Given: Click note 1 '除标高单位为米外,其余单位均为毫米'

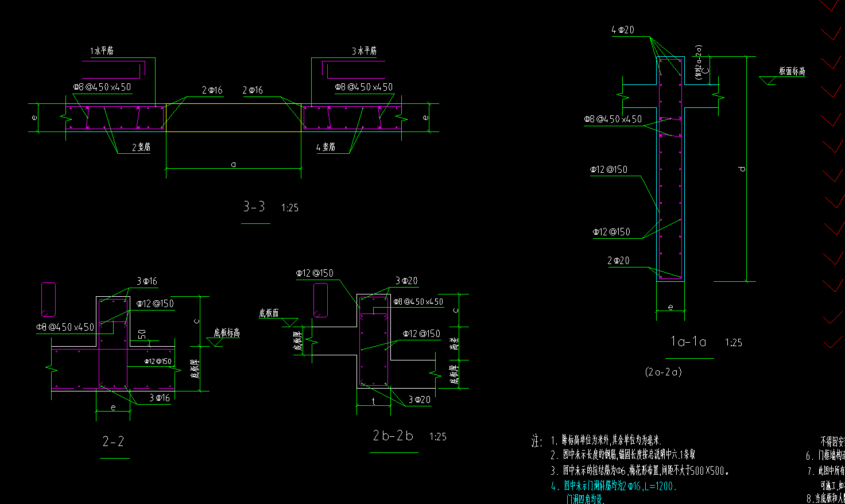Looking at the screenshot, I should click(606, 441).
